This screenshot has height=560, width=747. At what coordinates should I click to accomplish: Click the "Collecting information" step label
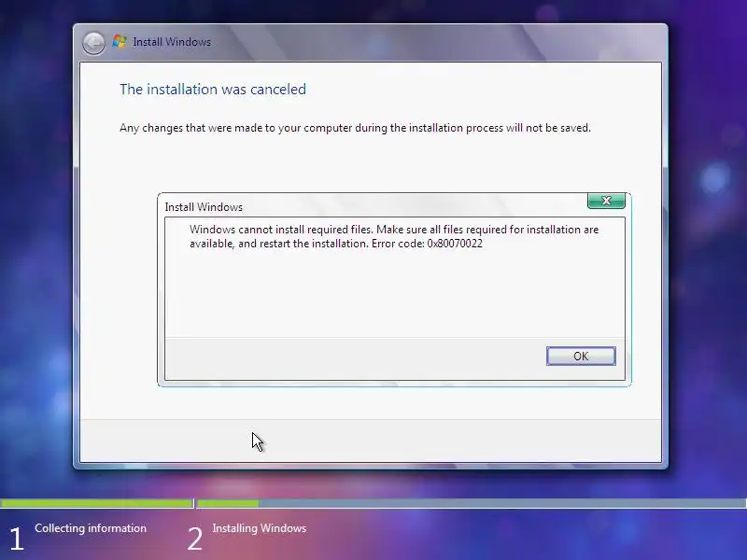click(x=91, y=528)
